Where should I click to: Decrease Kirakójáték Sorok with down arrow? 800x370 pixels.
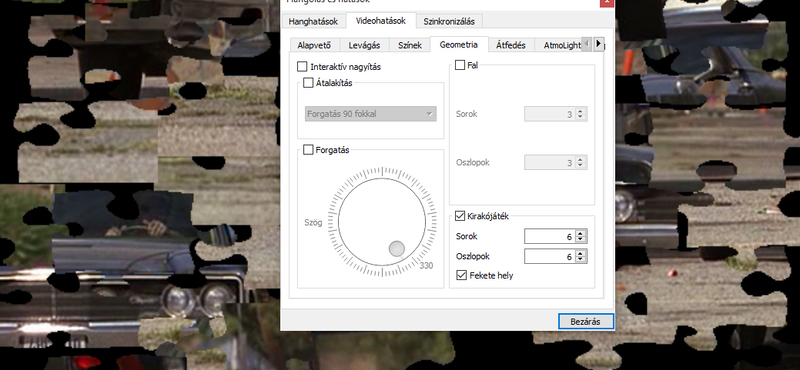tap(581, 240)
